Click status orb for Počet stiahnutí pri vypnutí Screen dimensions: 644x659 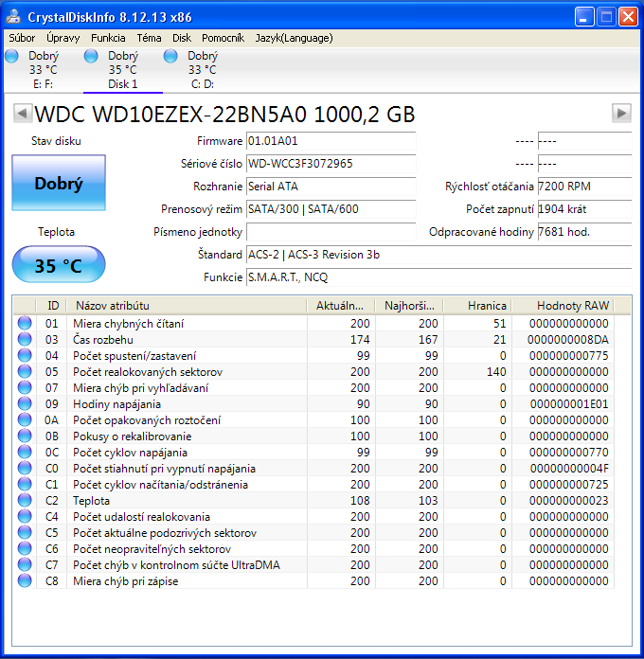(25, 468)
